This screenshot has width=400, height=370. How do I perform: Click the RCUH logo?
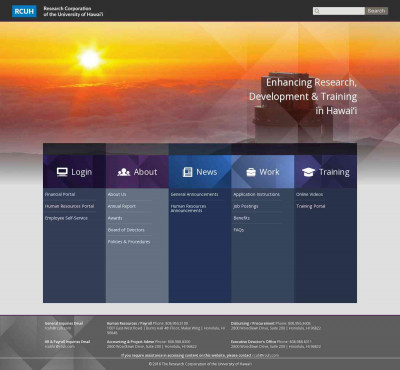[x=24, y=11]
